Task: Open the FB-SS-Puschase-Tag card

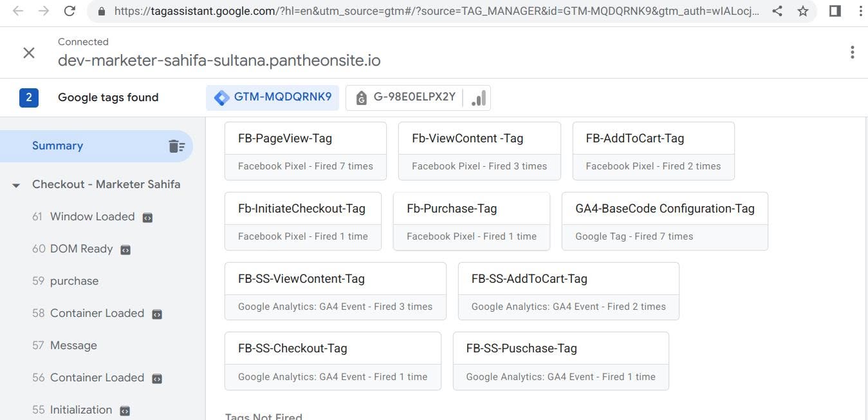Action: [x=561, y=361]
